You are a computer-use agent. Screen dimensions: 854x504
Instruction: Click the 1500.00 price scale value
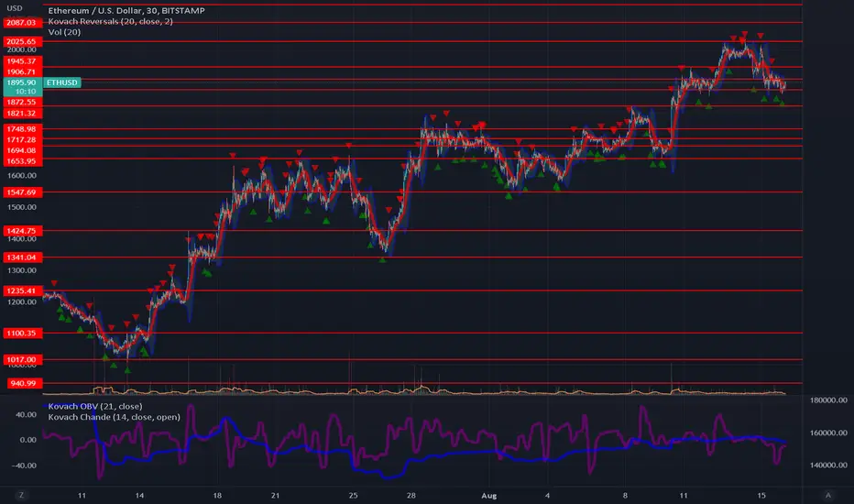[x=22, y=207]
